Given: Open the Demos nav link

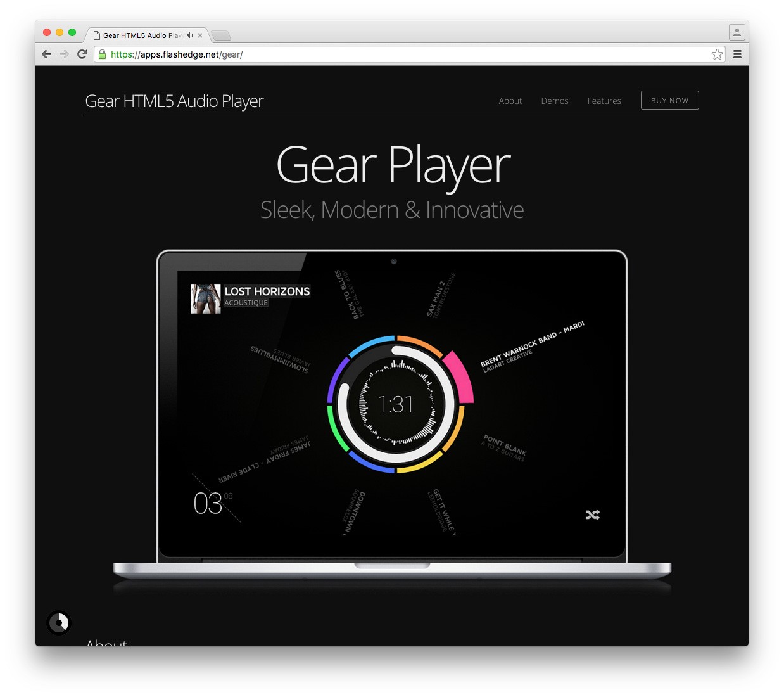Looking at the screenshot, I should (555, 101).
